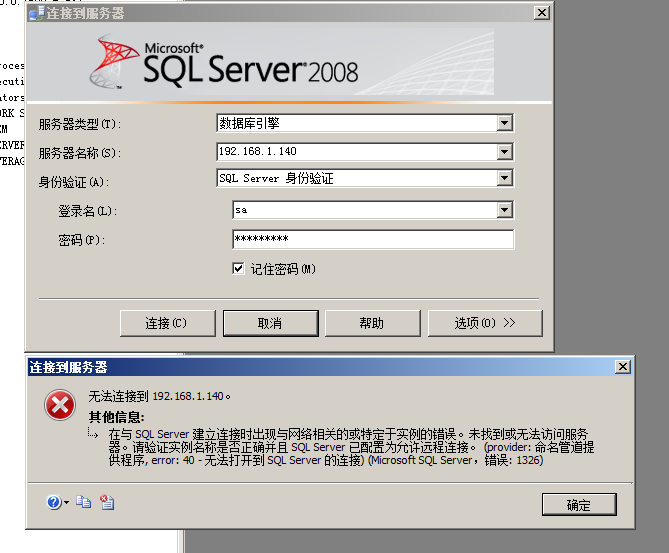This screenshot has width=669, height=553.
Task: Click the error 40 detail message text
Action: (351, 447)
